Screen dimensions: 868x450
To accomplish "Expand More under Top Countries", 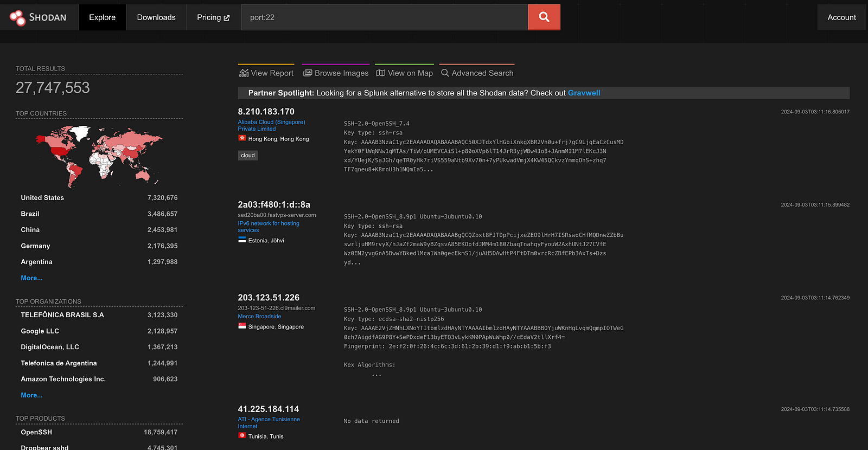I will [31, 278].
